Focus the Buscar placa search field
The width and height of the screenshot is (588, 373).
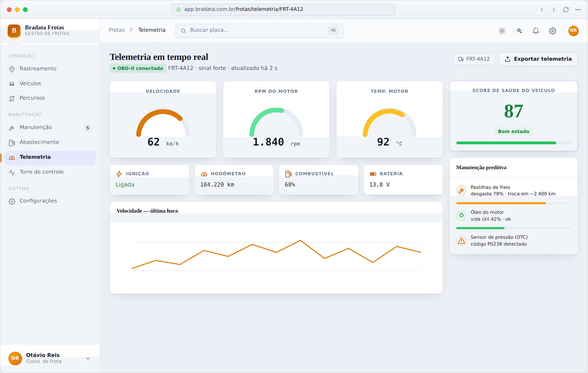point(259,31)
